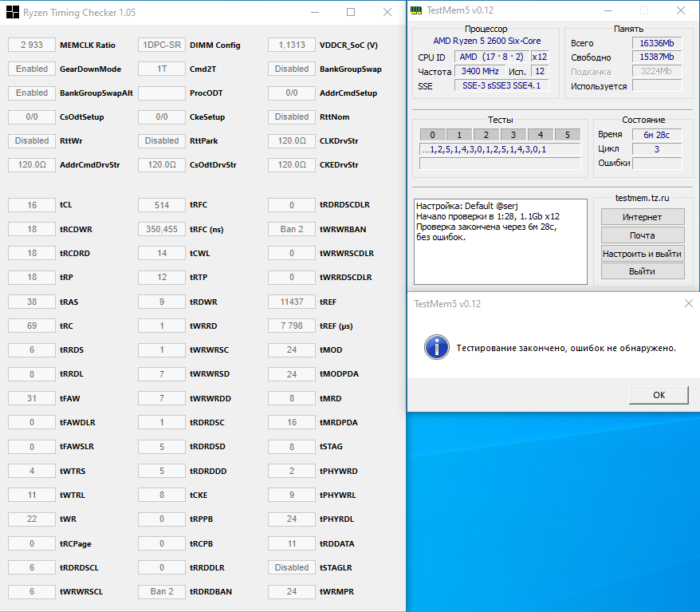This screenshot has width=700, height=612.
Task: Confirm the test finished dialog with OK
Action: pyautogui.click(x=659, y=395)
